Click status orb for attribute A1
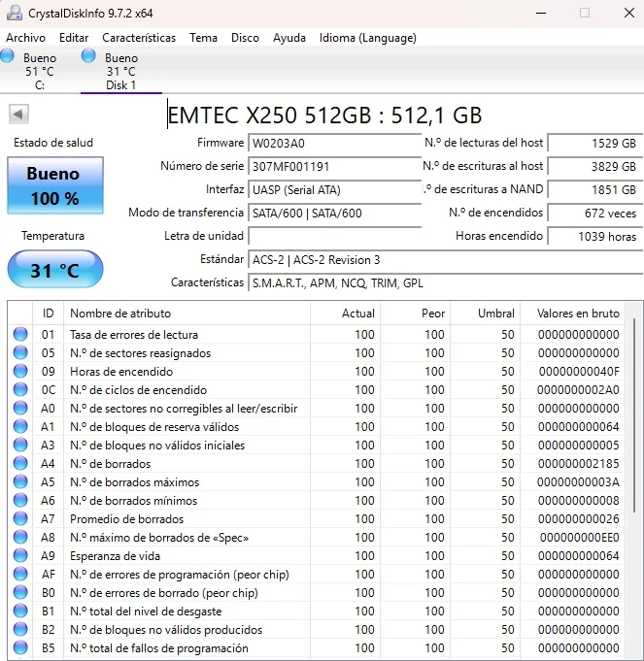The height and width of the screenshot is (661, 644). pyautogui.click(x=20, y=427)
